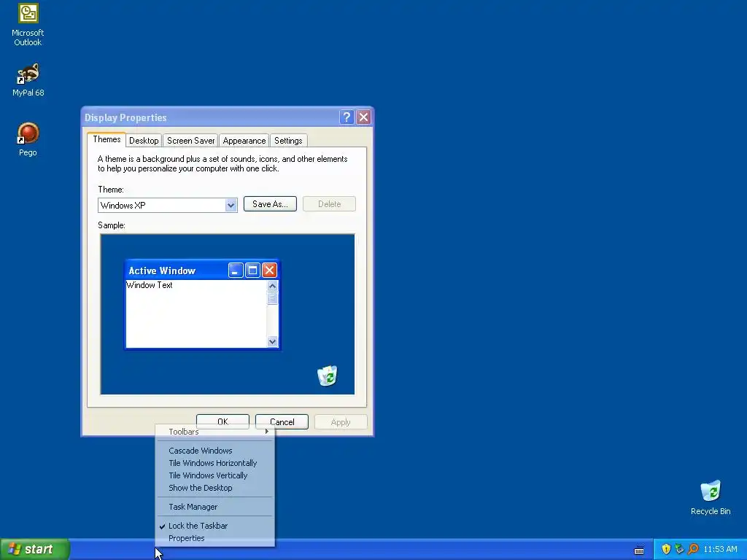747x560 pixels.
Task: Open taskbar Properties from context menu
Action: (x=216, y=538)
